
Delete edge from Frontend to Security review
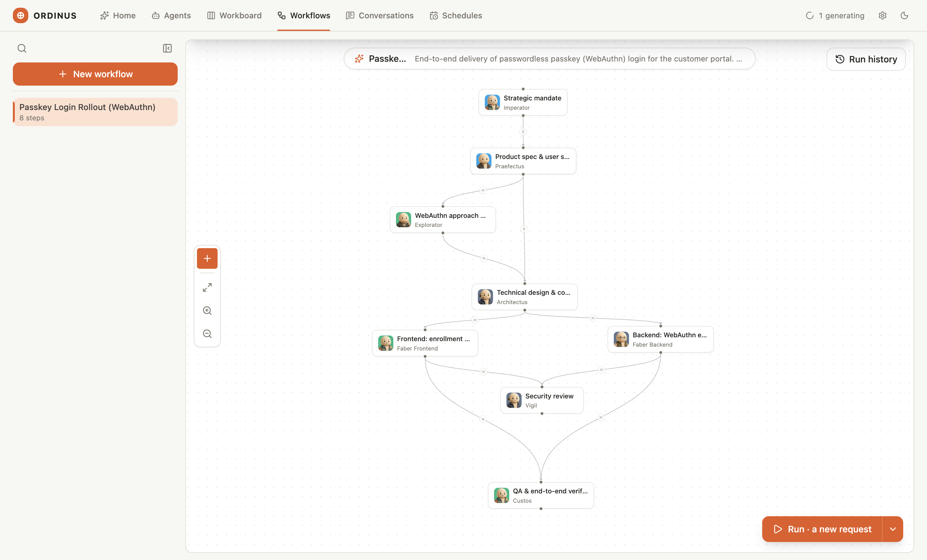[x=483, y=372]
